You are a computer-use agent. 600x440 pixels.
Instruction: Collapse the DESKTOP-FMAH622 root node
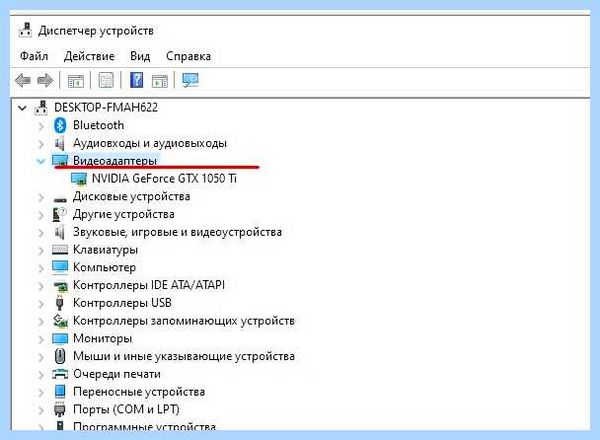(22, 108)
